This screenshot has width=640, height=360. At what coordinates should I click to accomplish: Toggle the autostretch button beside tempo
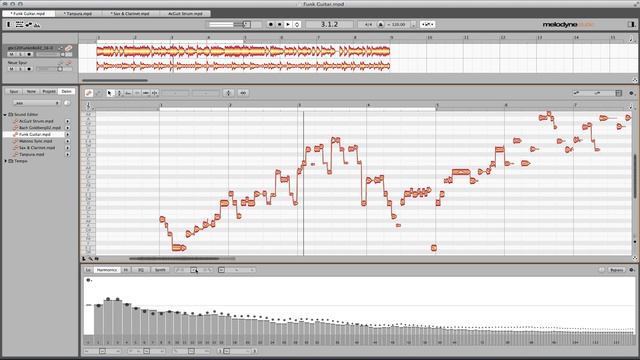pos(427,24)
